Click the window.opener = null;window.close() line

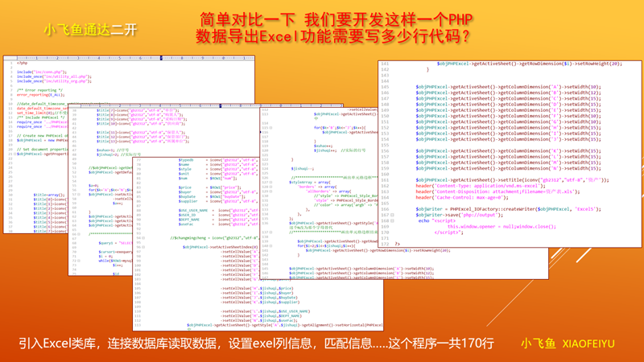[502, 226]
